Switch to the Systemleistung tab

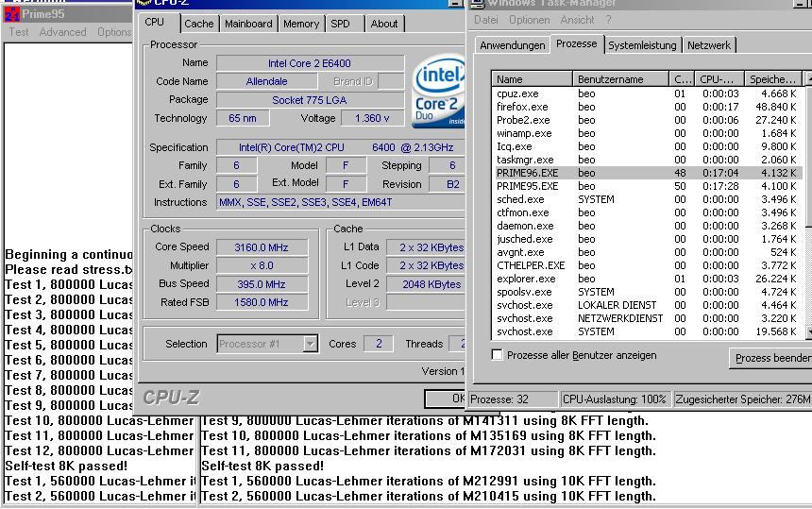[642, 45]
